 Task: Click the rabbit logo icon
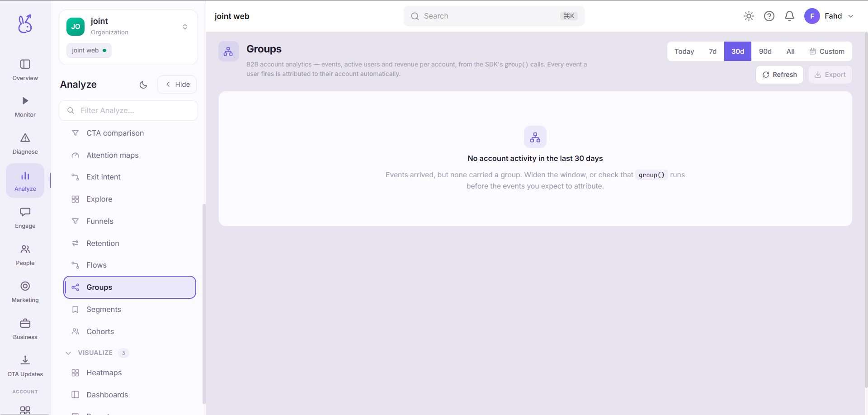[25, 24]
